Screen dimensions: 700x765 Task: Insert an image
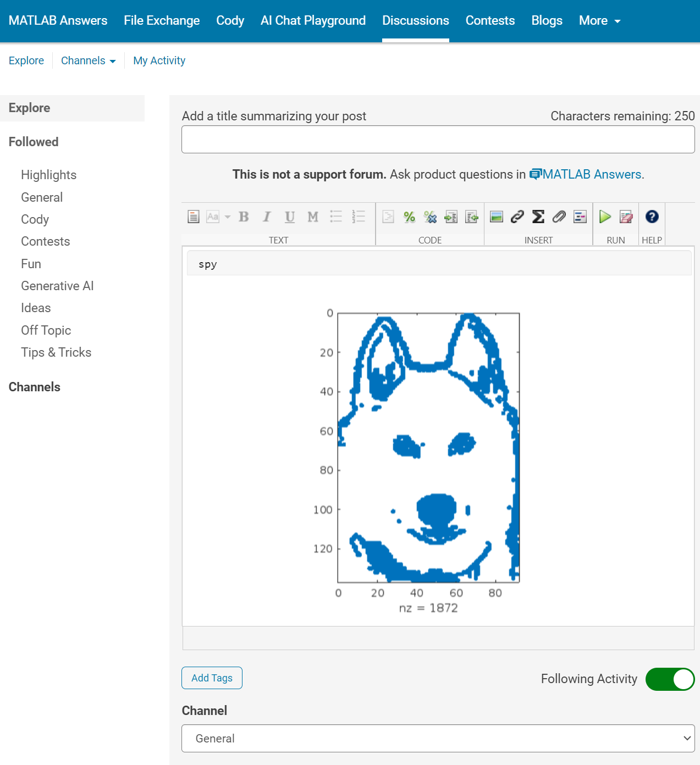[x=497, y=217]
